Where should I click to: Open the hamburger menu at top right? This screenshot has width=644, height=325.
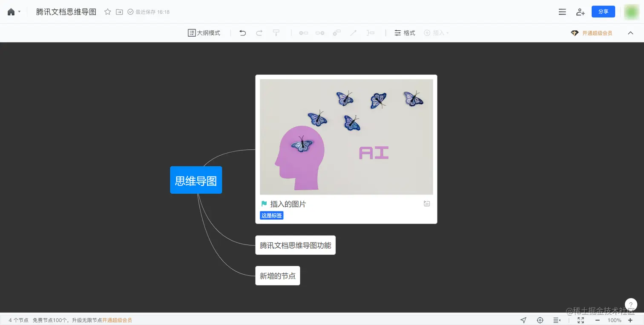click(562, 12)
